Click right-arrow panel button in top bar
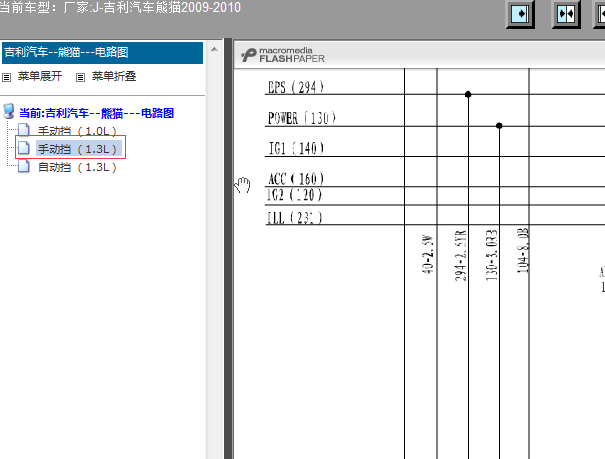Screen dimensions: 605x459 point(520,14)
